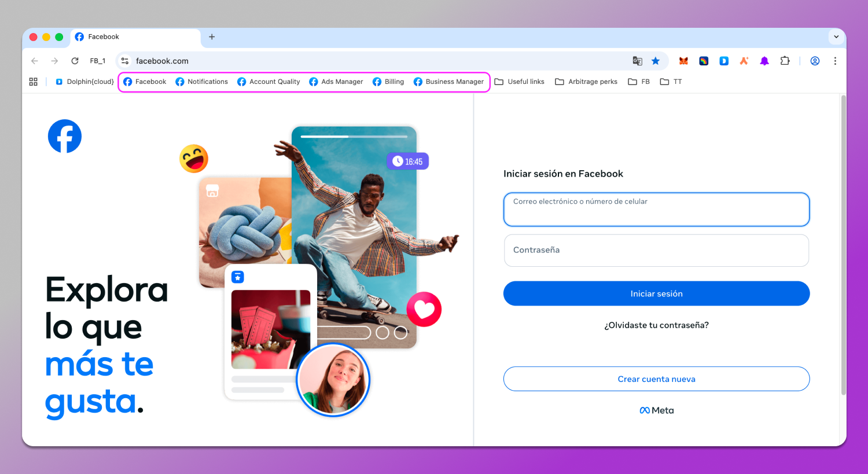Image resolution: width=868 pixels, height=474 pixels.
Task: Expand the FB bookmarks folder
Action: pyautogui.click(x=639, y=82)
